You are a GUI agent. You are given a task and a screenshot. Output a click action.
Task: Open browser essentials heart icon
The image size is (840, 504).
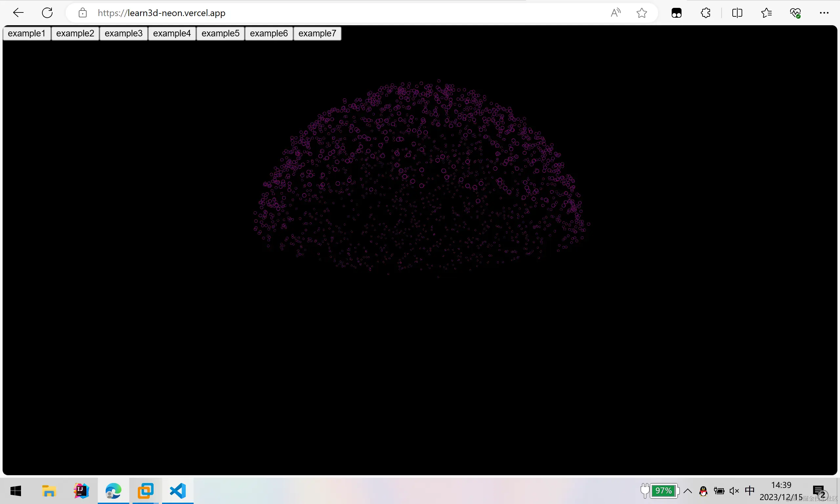click(795, 13)
